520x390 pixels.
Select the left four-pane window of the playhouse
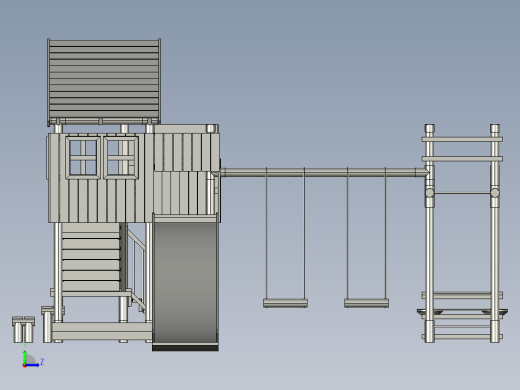(x=83, y=157)
